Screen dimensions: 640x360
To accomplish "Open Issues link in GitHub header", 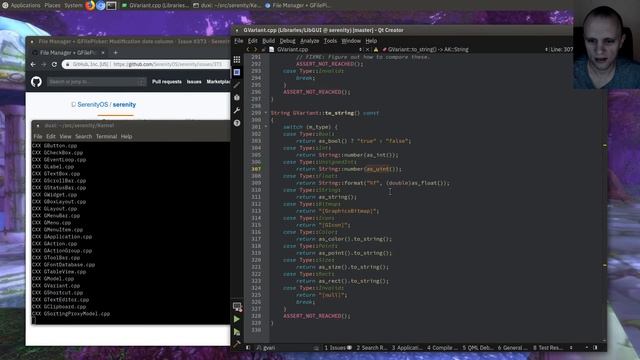I will (194, 82).
